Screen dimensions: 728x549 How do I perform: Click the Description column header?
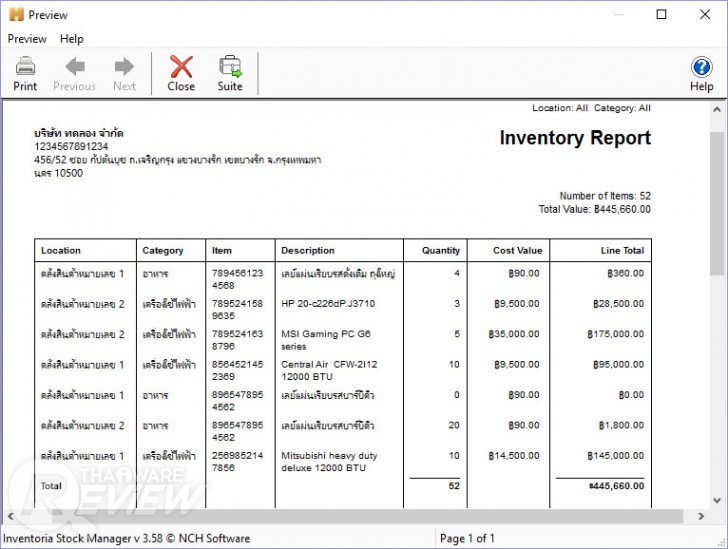[x=307, y=250]
